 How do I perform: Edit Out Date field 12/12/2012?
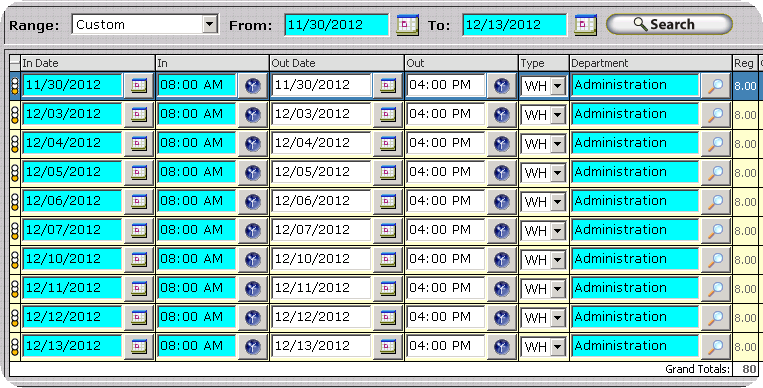tap(322, 318)
